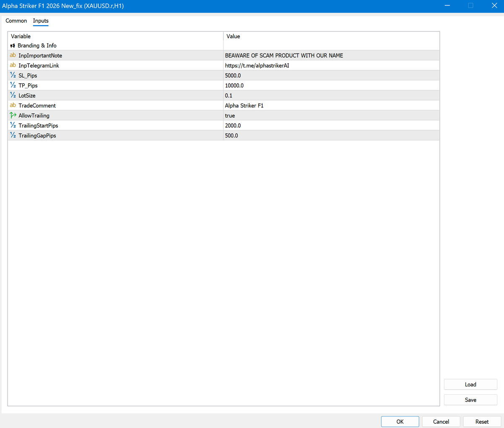This screenshot has width=504, height=428.
Task: Click the number icon beside LotSize
Action: point(13,95)
